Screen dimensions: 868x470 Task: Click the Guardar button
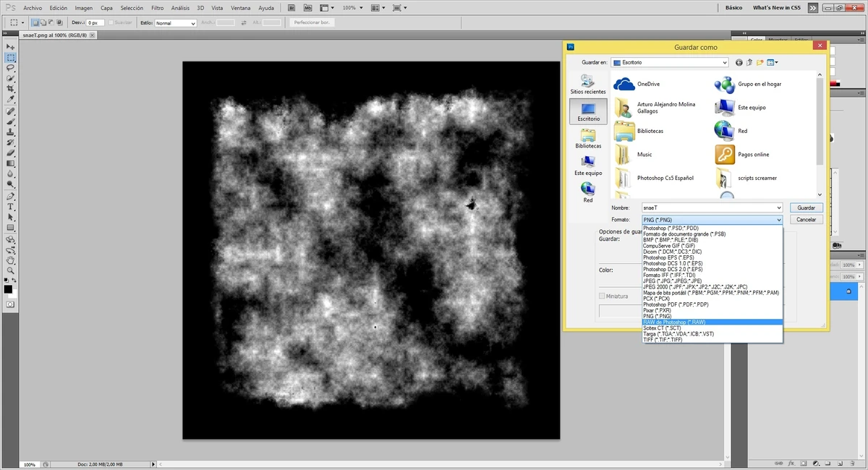point(806,208)
